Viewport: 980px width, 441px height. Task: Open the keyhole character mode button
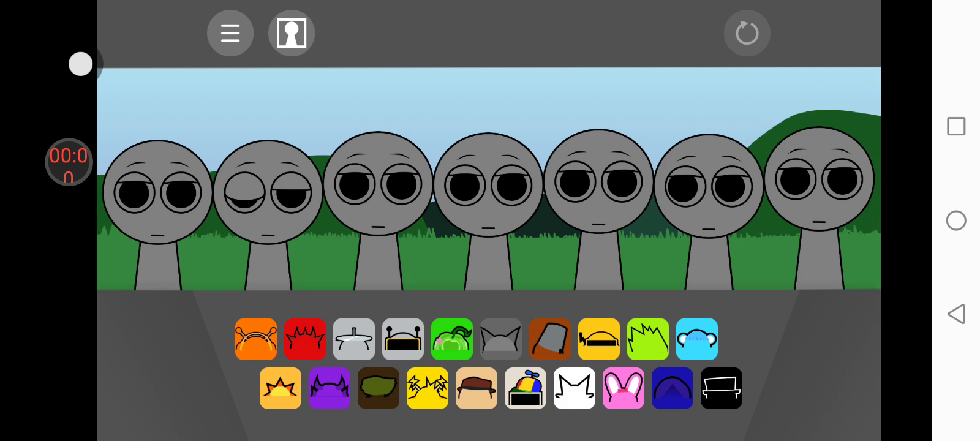click(x=292, y=33)
